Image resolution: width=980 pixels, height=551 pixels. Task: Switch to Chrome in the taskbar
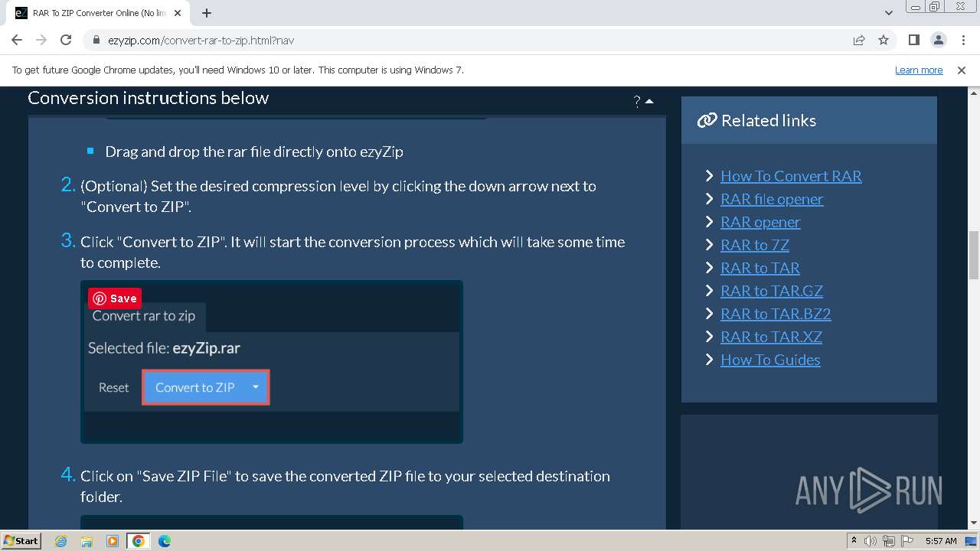click(x=139, y=541)
